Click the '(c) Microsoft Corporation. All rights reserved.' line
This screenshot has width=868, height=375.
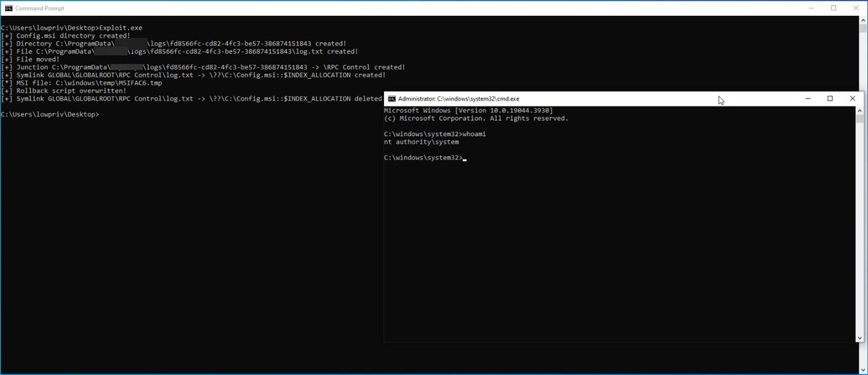pyautogui.click(x=476, y=118)
